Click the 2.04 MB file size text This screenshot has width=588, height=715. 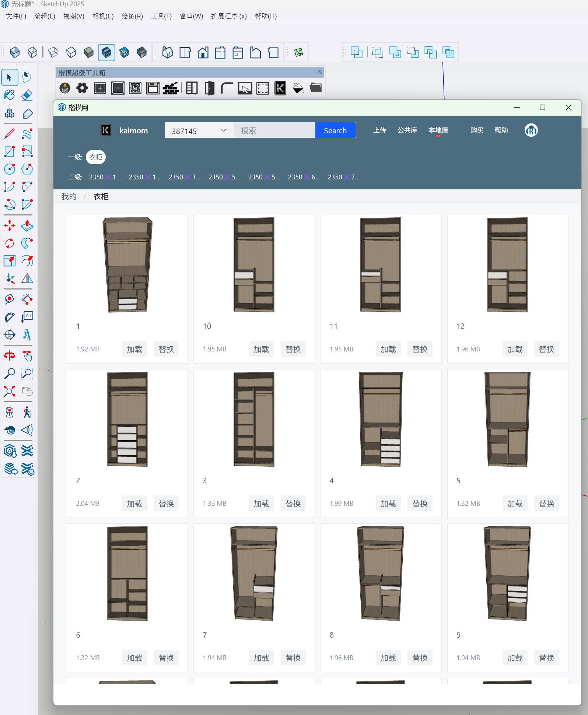(x=88, y=504)
